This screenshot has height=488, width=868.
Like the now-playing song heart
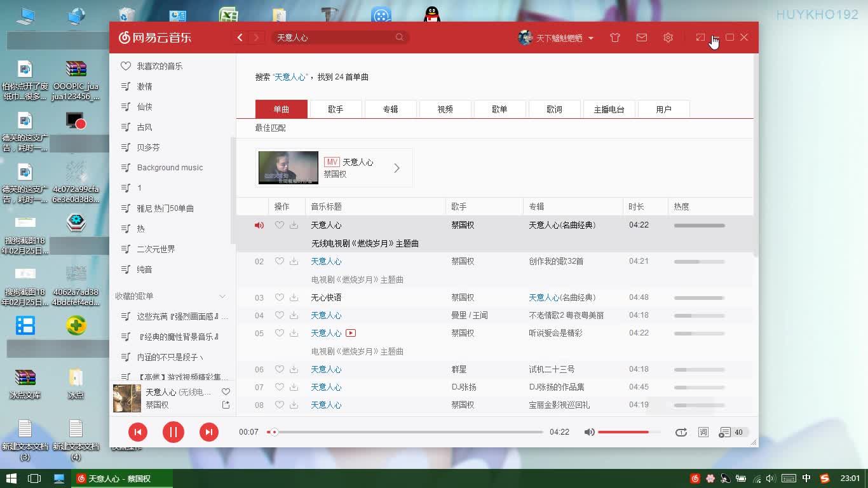click(x=226, y=392)
